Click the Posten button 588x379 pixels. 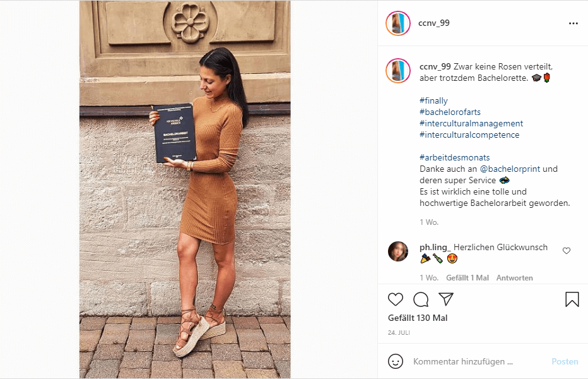(x=565, y=361)
